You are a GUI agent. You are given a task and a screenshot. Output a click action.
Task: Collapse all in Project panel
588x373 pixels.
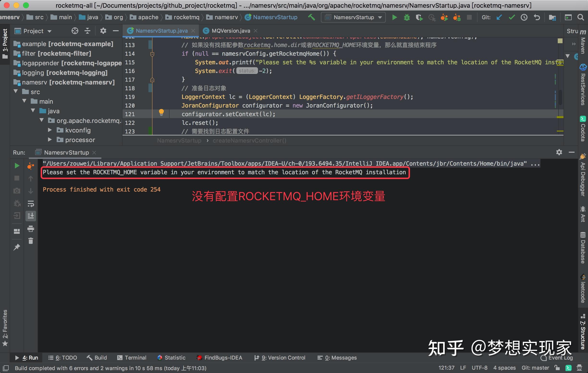(x=87, y=31)
